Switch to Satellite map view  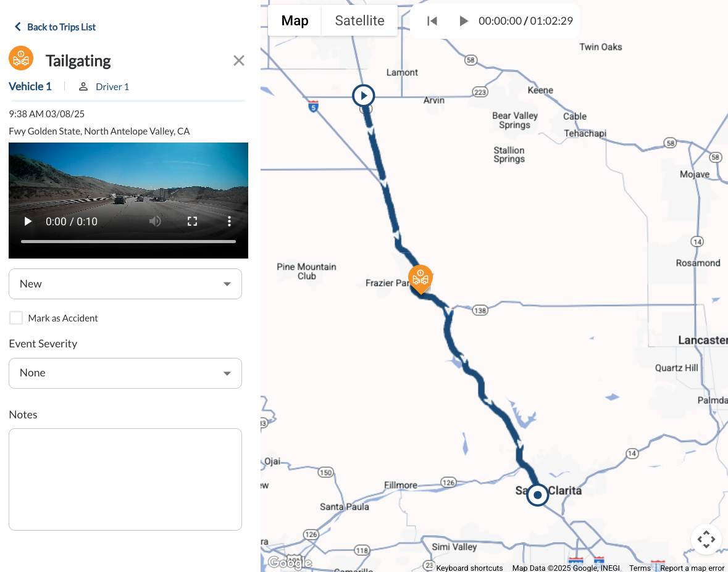pyautogui.click(x=359, y=21)
